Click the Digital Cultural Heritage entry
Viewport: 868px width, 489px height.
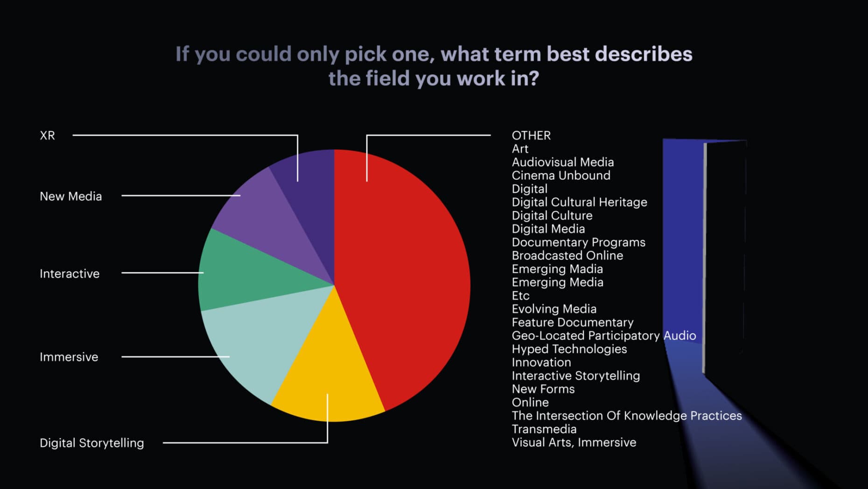pos(579,202)
